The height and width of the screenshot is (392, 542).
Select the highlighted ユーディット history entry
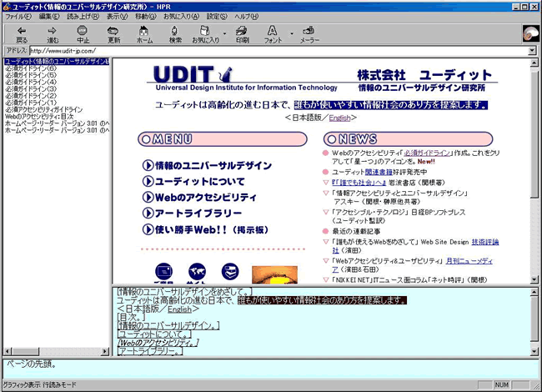[57, 62]
